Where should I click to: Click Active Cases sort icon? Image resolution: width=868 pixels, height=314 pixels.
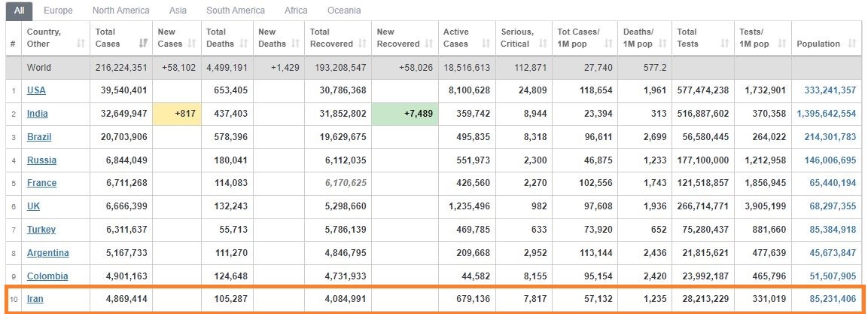point(486,44)
